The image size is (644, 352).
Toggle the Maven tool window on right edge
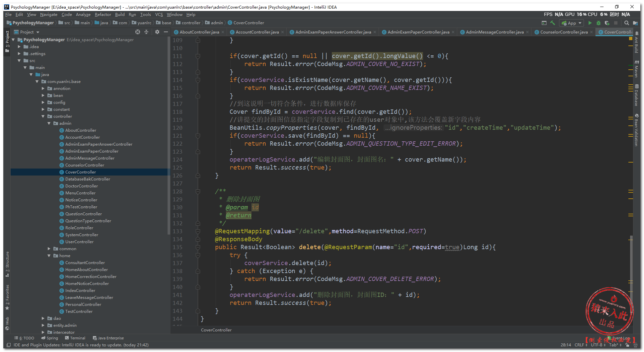(636, 69)
